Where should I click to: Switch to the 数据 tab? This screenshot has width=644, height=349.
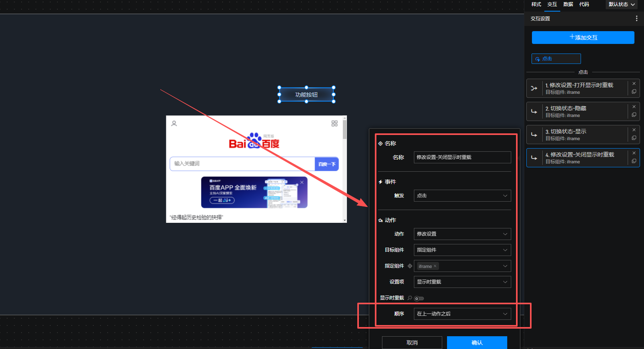click(x=568, y=4)
